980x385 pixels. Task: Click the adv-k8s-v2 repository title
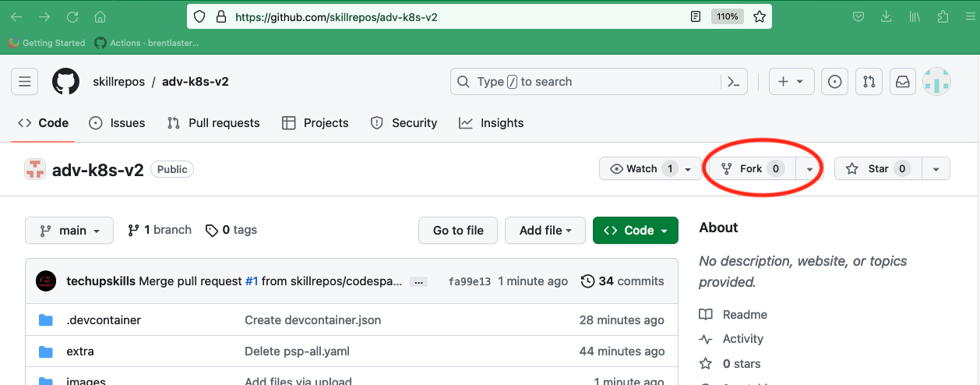point(98,170)
